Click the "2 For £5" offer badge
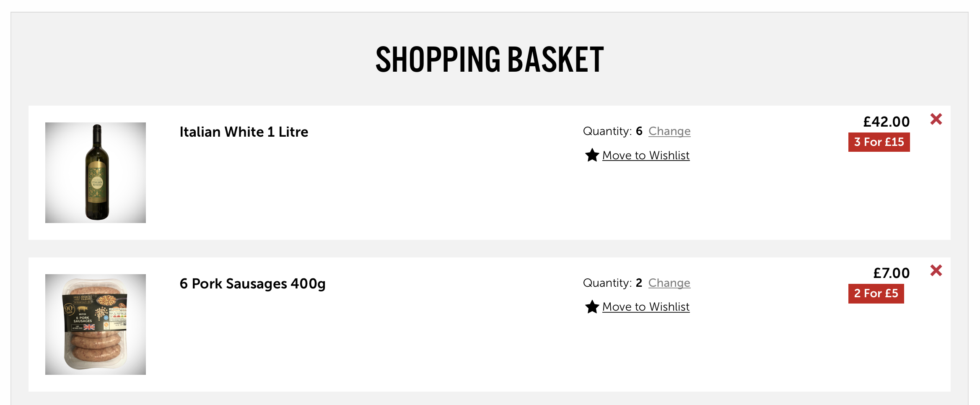The width and height of the screenshot is (980, 405). point(876,293)
